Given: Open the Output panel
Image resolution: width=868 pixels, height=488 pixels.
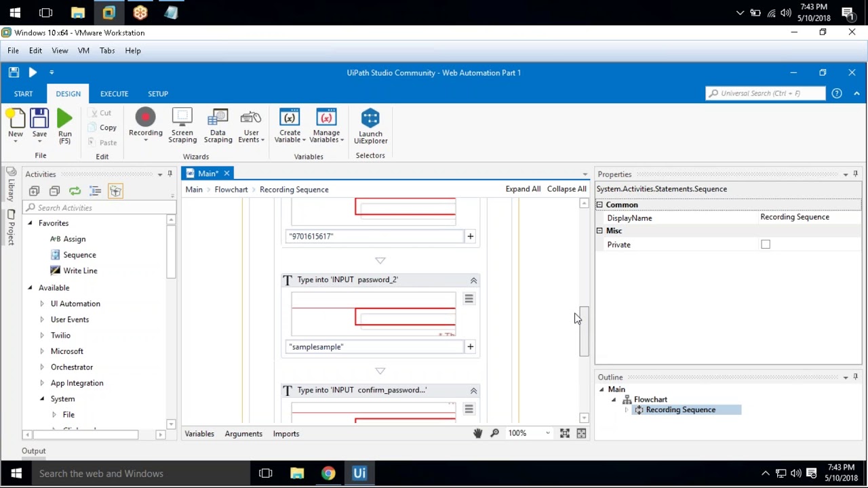Looking at the screenshot, I should tap(34, 451).
